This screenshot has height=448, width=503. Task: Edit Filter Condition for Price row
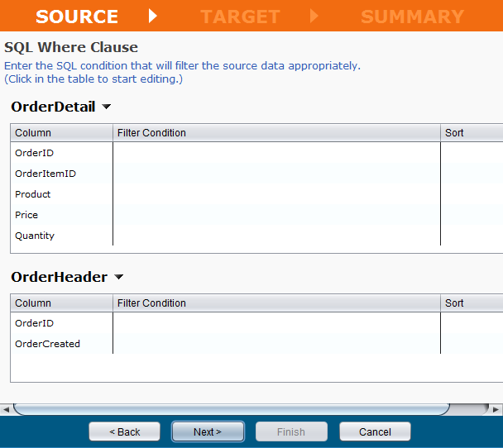tap(276, 215)
